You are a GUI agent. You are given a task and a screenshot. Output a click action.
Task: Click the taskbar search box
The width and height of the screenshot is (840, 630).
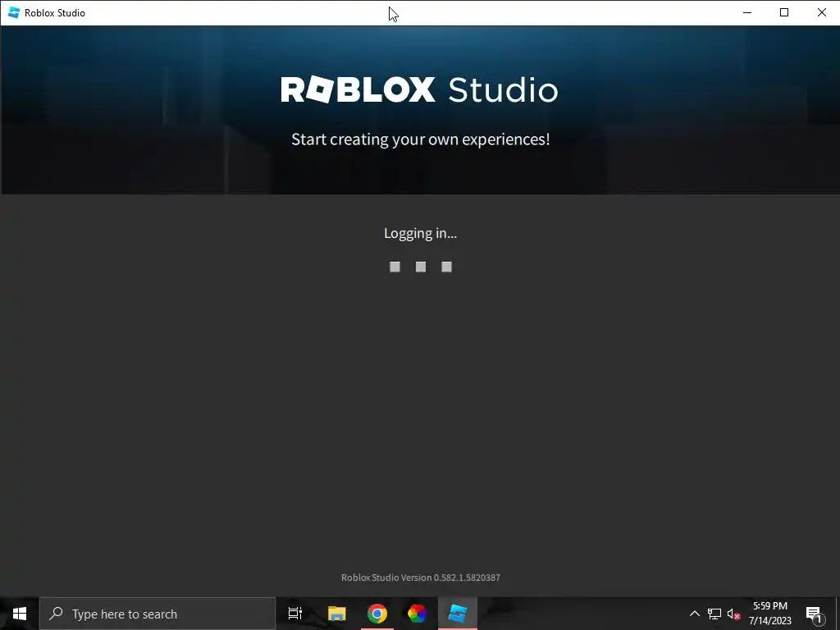point(157,614)
